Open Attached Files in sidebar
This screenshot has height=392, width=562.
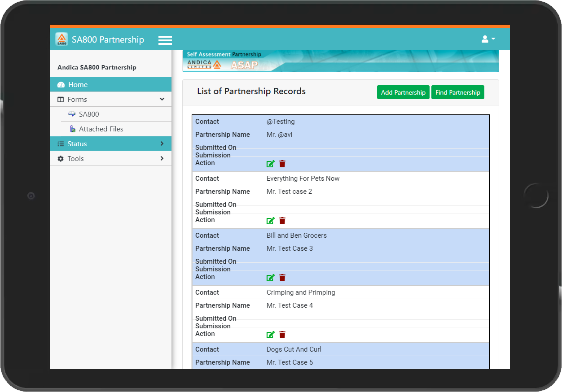[101, 129]
